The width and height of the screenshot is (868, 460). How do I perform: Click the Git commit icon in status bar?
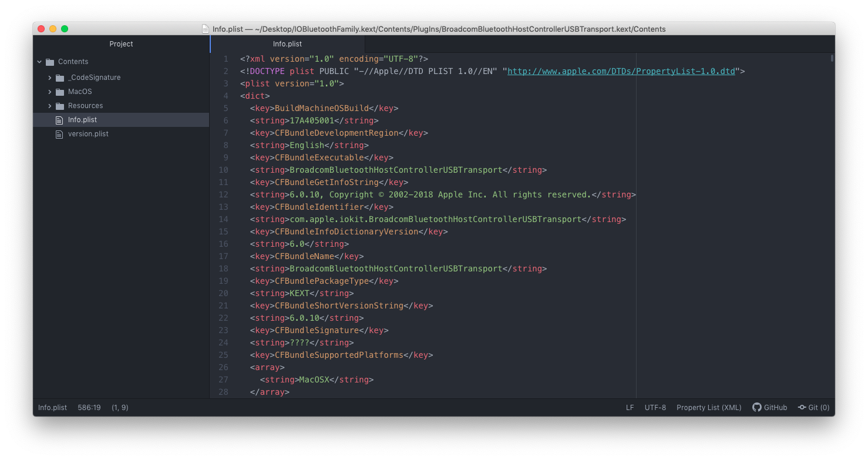802,407
